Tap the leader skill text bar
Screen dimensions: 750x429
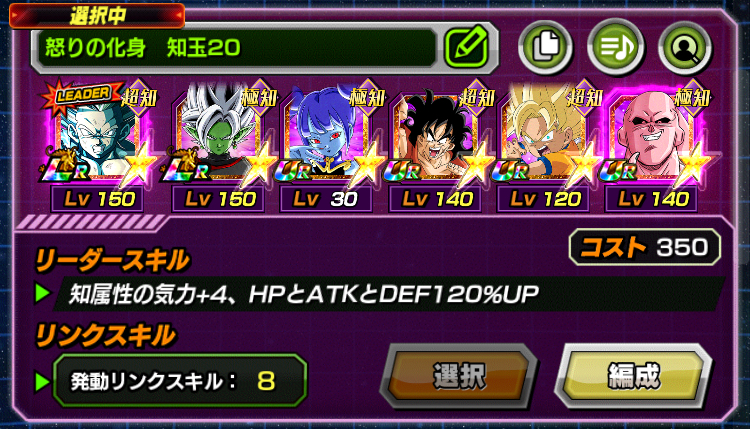coord(388,294)
